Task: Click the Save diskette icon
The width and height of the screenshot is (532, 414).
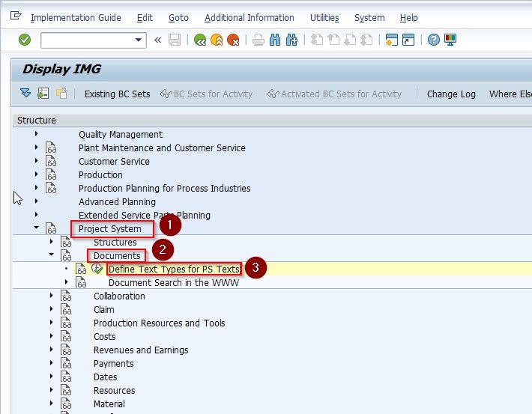Action: click(175, 40)
